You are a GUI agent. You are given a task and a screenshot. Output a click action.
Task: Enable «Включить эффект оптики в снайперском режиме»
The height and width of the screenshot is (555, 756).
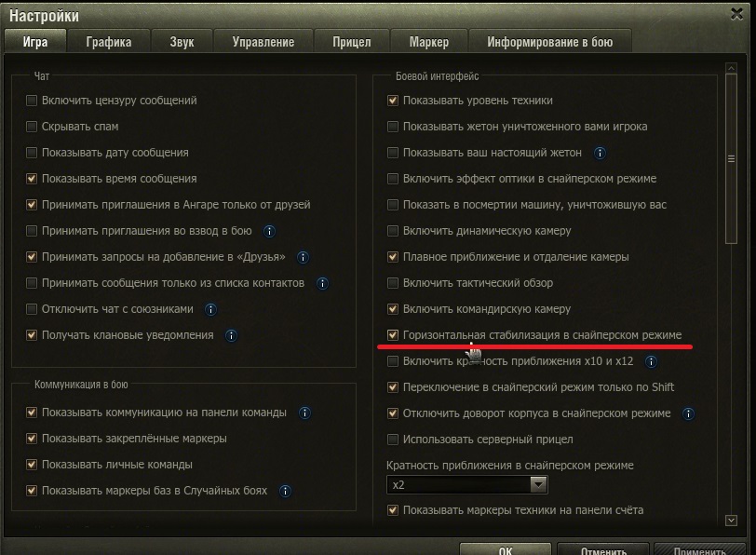coord(393,179)
